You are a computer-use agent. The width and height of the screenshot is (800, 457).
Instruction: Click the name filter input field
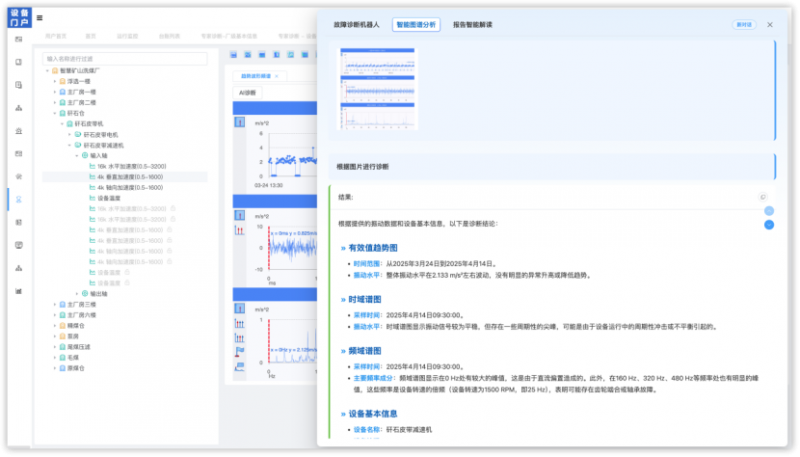(125, 59)
